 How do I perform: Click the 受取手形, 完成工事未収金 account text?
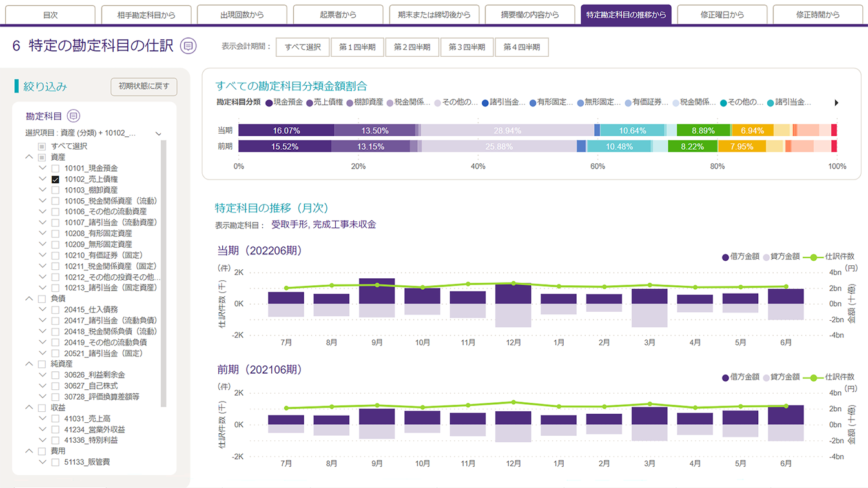[324, 225]
